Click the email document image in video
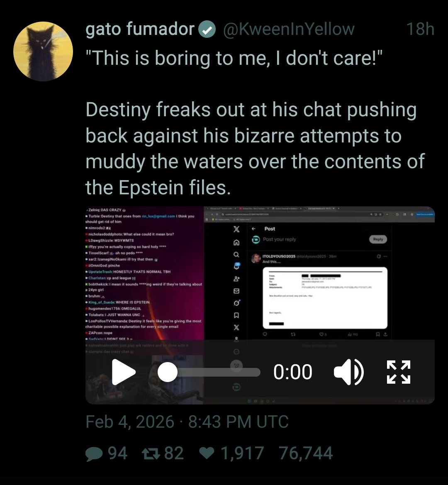This screenshot has height=485, width=448. [x=325, y=298]
